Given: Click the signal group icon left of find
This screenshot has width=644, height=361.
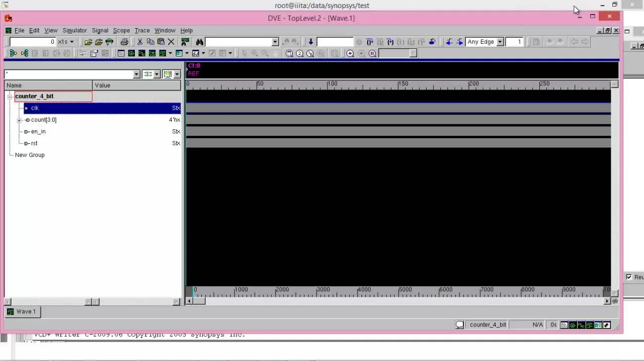Looking at the screenshot, I should pos(185,42).
